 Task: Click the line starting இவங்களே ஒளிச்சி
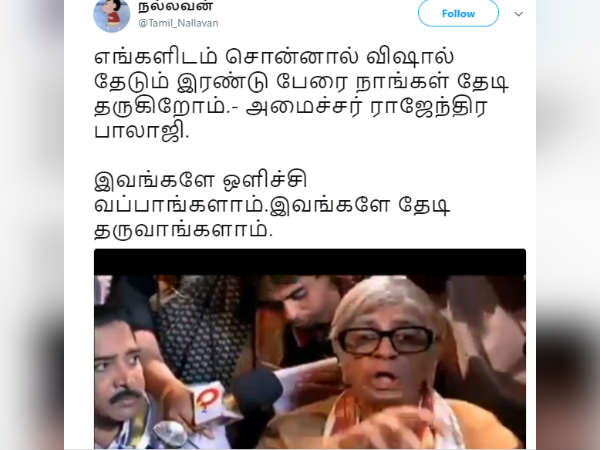point(201,180)
